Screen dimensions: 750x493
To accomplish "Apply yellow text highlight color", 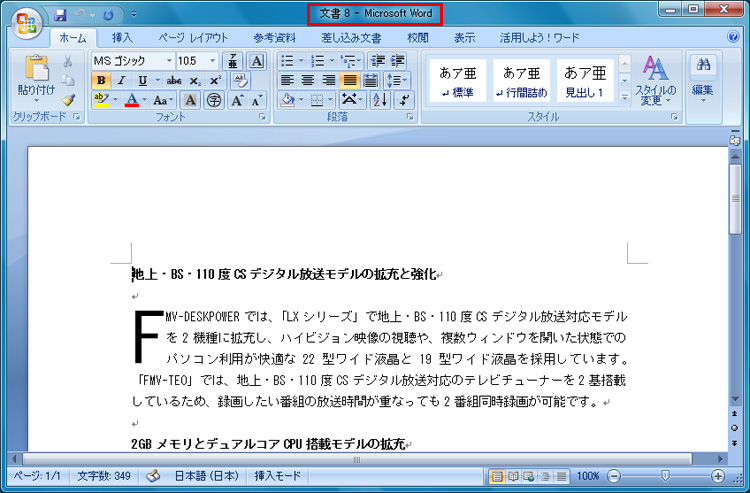I will point(101,100).
